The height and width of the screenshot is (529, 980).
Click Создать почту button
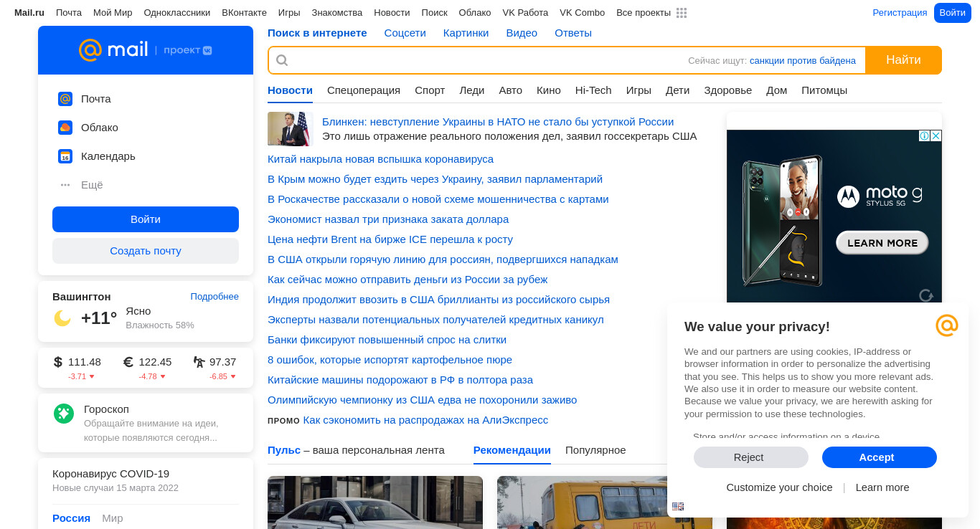[146, 251]
